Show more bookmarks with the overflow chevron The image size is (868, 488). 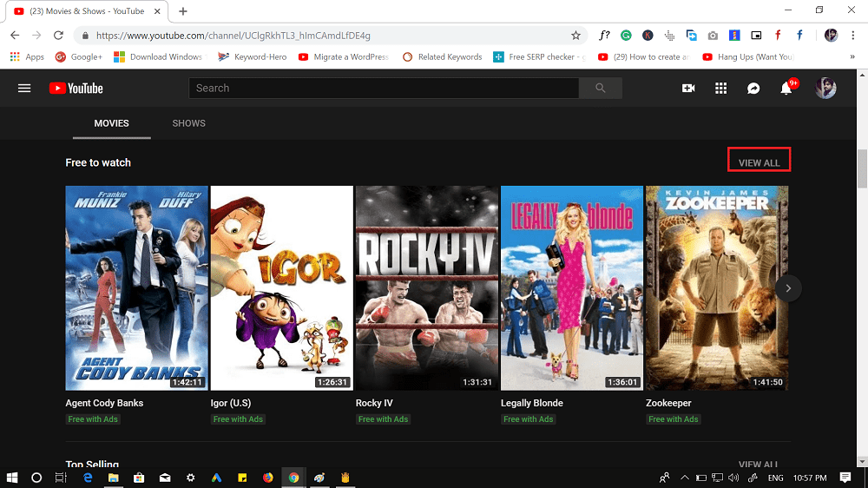(x=852, y=56)
